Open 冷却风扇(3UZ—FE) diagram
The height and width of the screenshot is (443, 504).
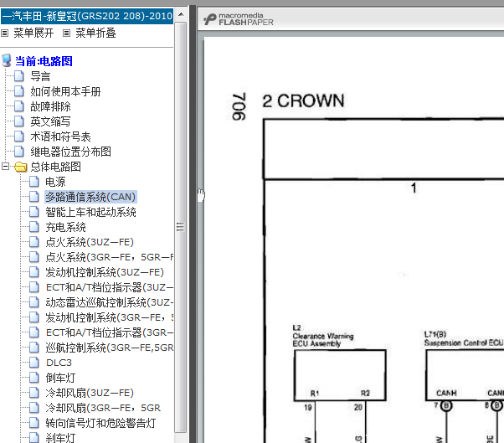click(x=90, y=393)
